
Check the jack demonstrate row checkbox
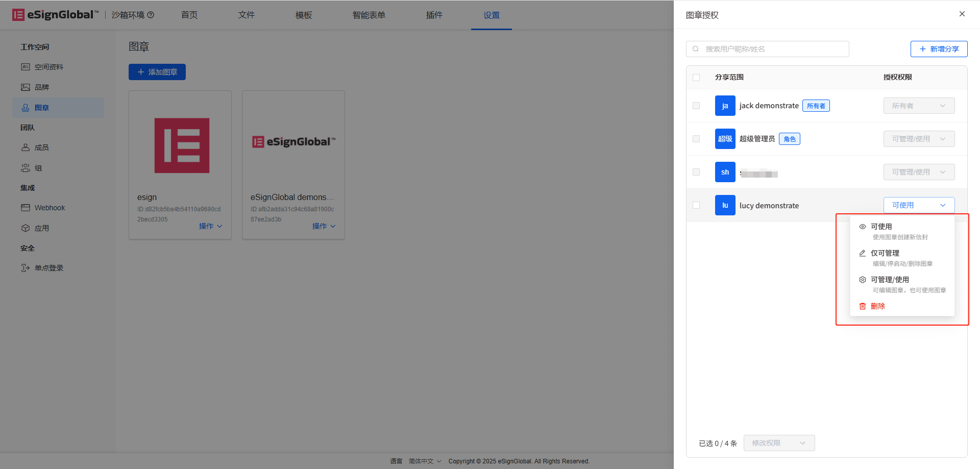(696, 106)
